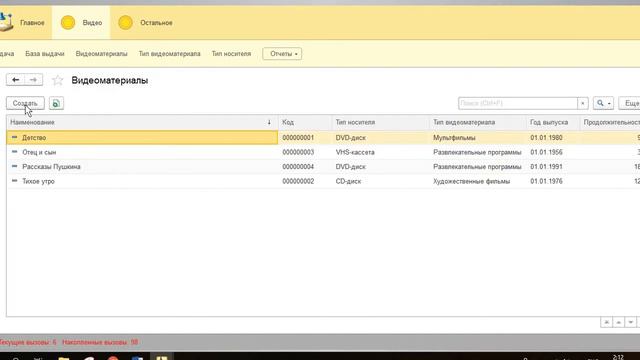Select the Тихое утро row
640x360 pixels.
[x=322, y=181]
